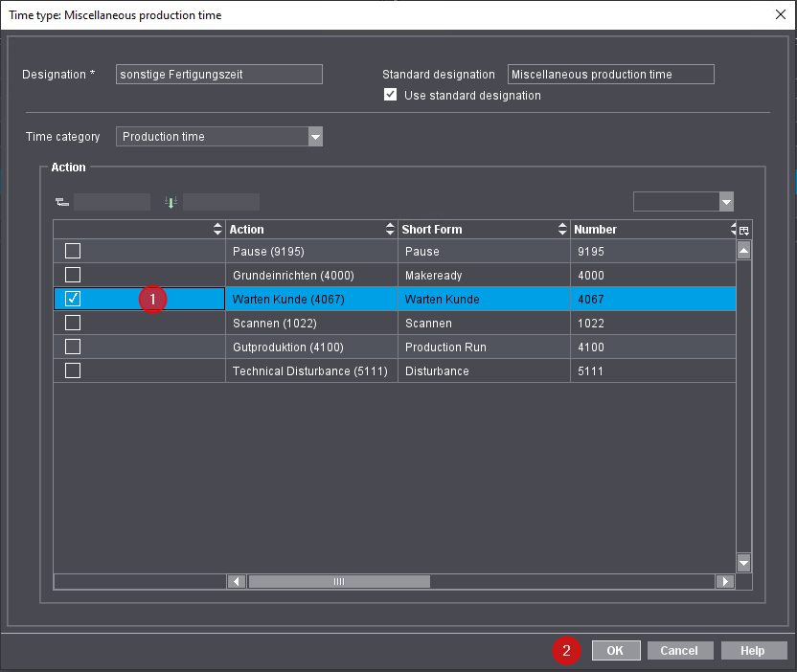This screenshot has height=672, width=797.
Task: Click the sort arrows on the checkbox column
Action: pos(216,229)
